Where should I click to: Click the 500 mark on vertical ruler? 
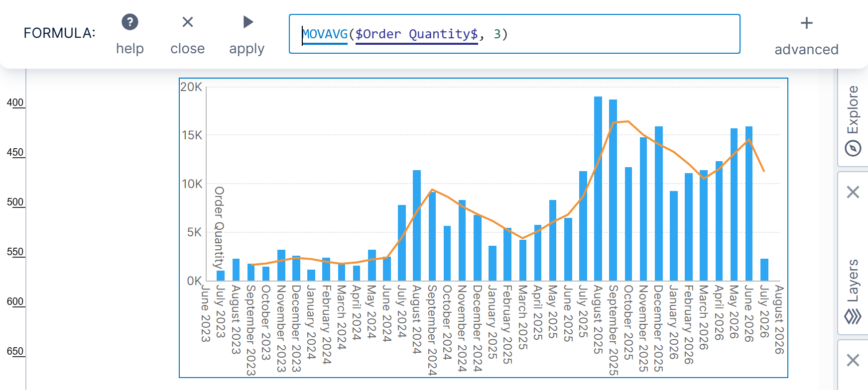(x=15, y=202)
